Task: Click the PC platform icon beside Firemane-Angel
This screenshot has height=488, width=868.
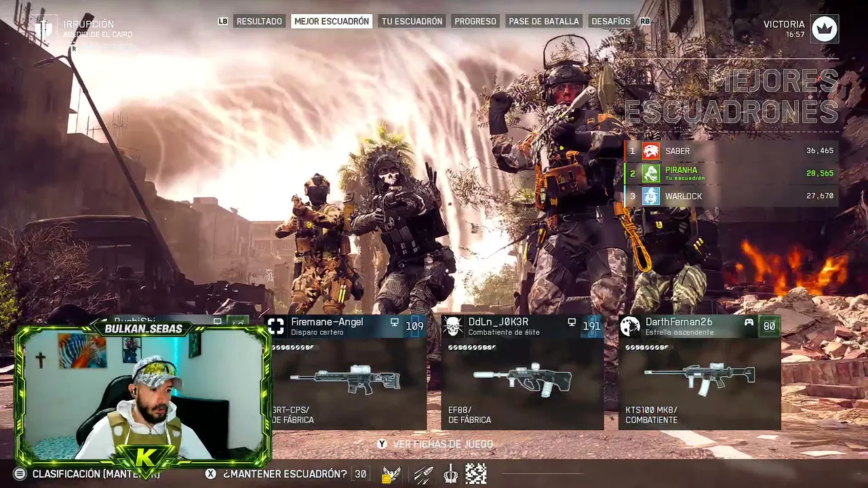Action: 395,323
